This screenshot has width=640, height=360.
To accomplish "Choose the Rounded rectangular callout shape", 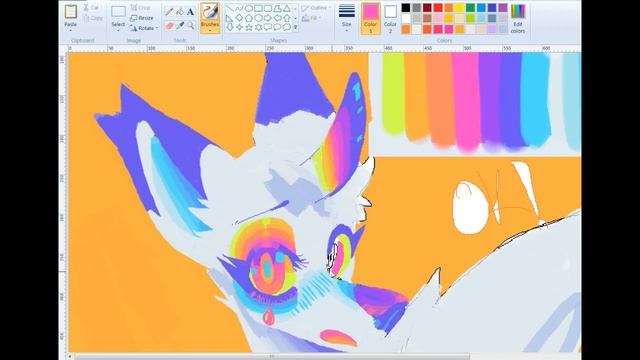I will point(268,27).
